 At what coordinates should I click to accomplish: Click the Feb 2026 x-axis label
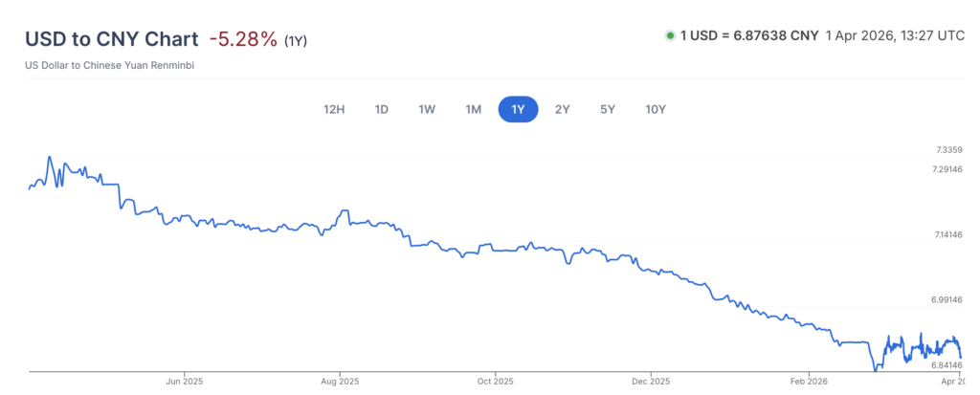coord(807,381)
